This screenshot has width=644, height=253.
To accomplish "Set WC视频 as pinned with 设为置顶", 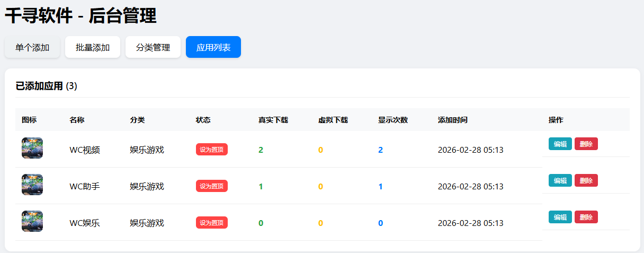I will coord(212,150).
